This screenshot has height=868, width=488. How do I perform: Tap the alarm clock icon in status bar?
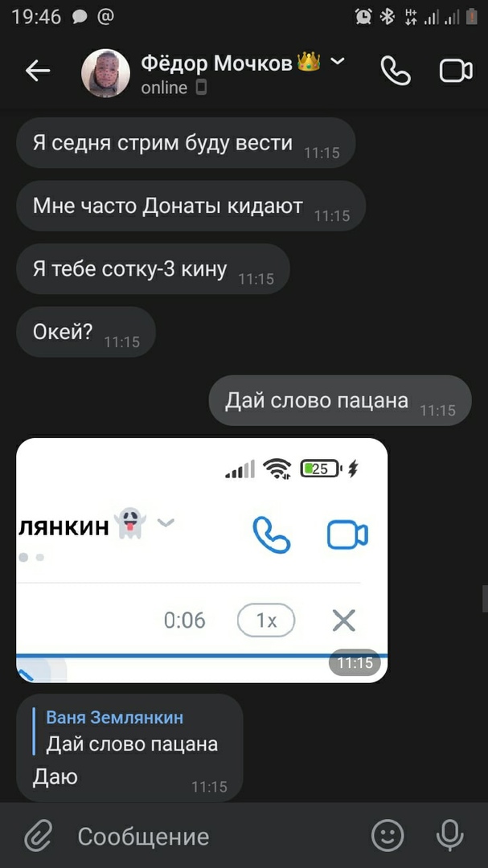tap(363, 17)
